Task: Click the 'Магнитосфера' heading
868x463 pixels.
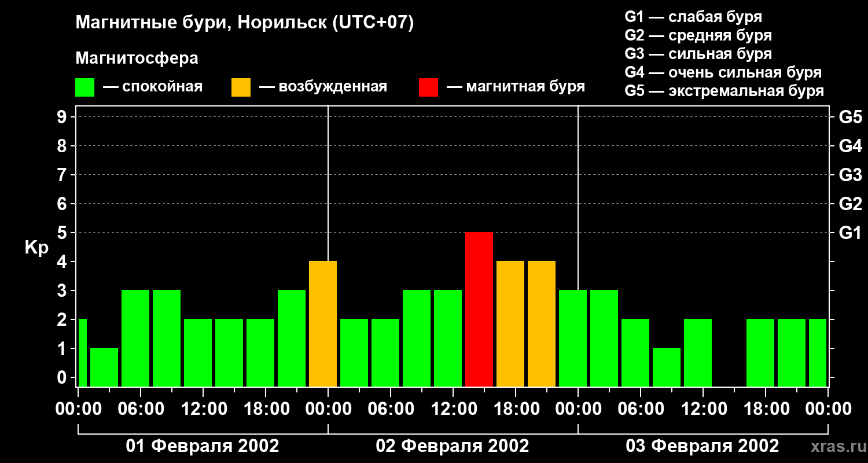Action: point(137,58)
